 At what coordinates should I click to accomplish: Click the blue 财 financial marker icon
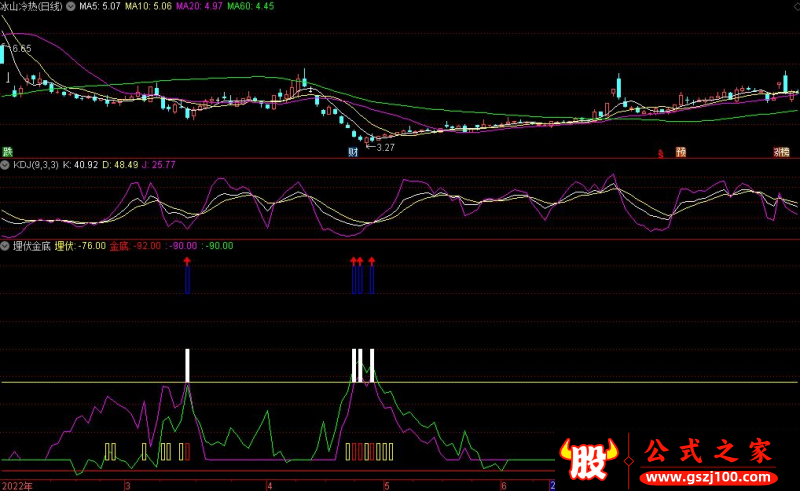(x=353, y=152)
